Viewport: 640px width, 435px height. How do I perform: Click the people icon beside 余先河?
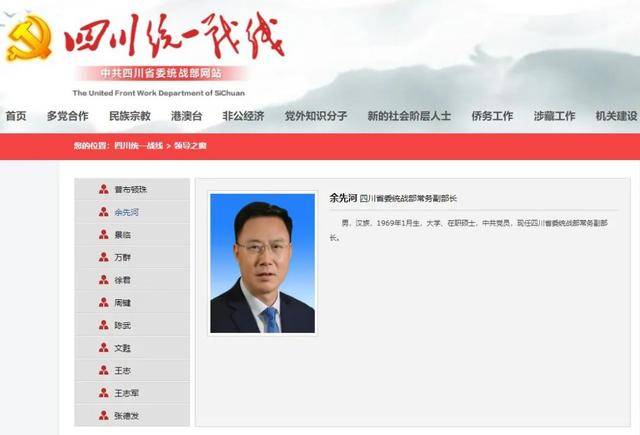[104, 212]
